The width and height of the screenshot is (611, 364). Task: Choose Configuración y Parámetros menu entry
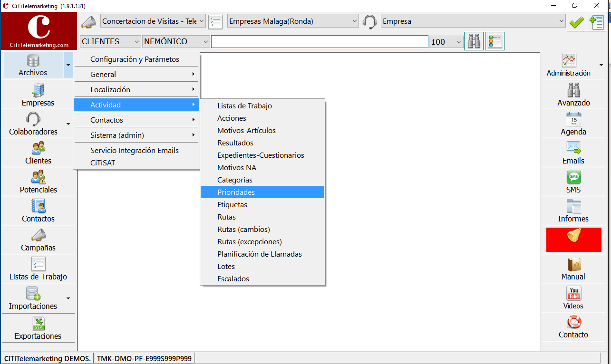click(136, 59)
